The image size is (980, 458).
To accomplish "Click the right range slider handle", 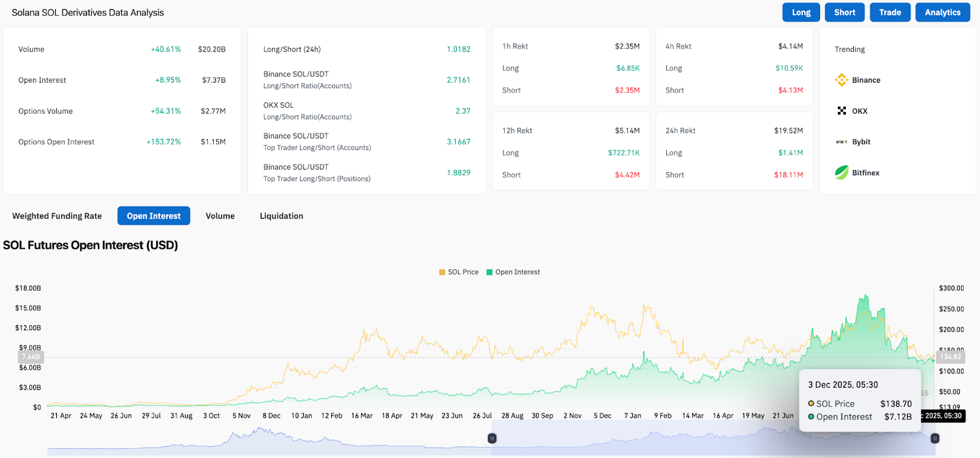I will [x=935, y=438].
